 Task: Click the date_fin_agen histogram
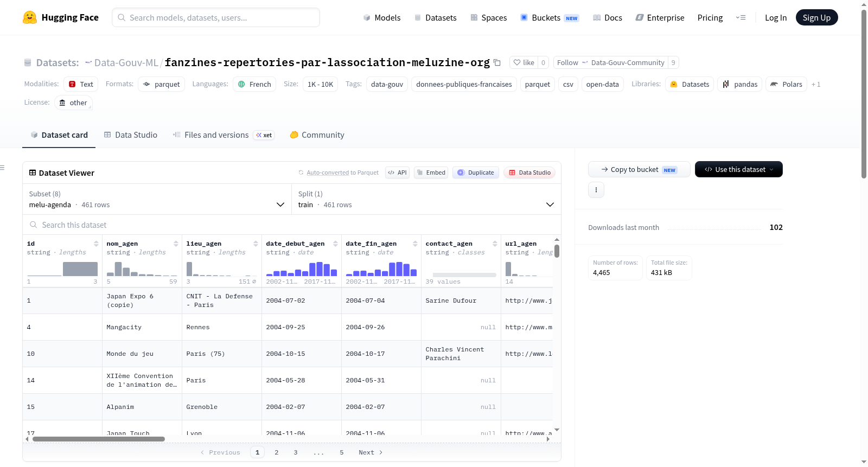pos(381,269)
